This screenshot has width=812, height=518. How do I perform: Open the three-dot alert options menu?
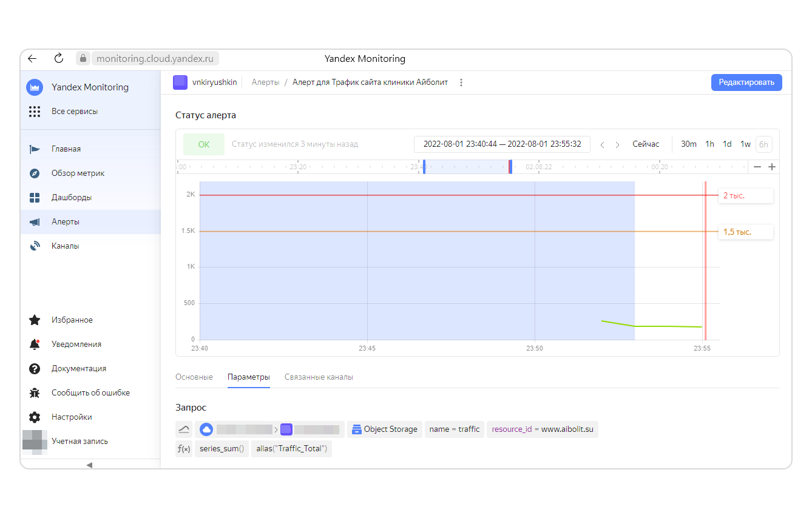[461, 82]
